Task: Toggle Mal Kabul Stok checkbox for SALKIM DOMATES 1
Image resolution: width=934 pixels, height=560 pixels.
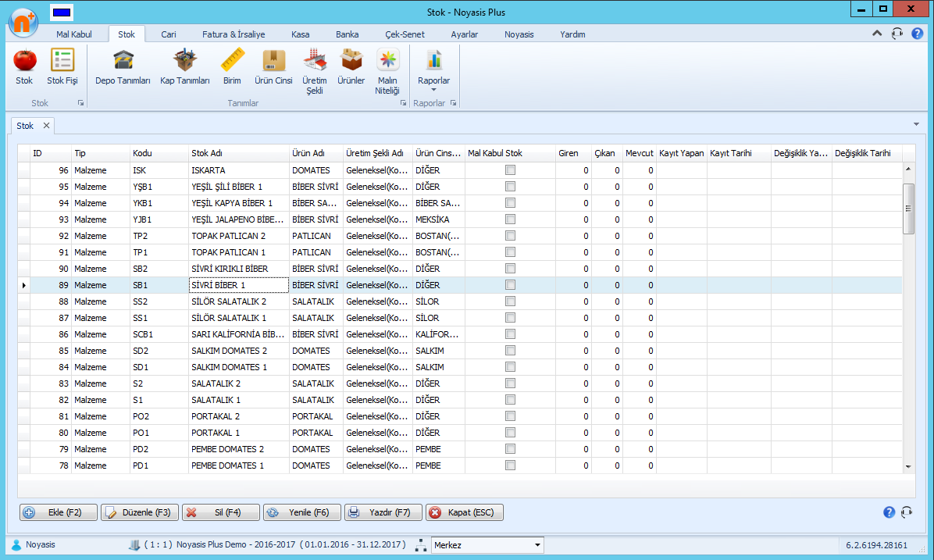Action: [510, 367]
